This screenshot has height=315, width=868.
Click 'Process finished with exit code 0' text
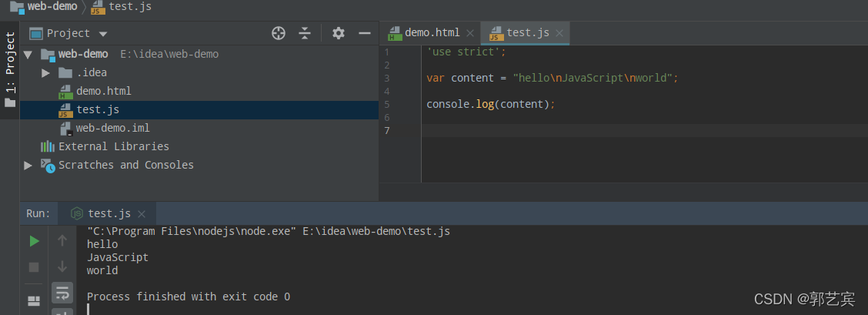tap(189, 297)
